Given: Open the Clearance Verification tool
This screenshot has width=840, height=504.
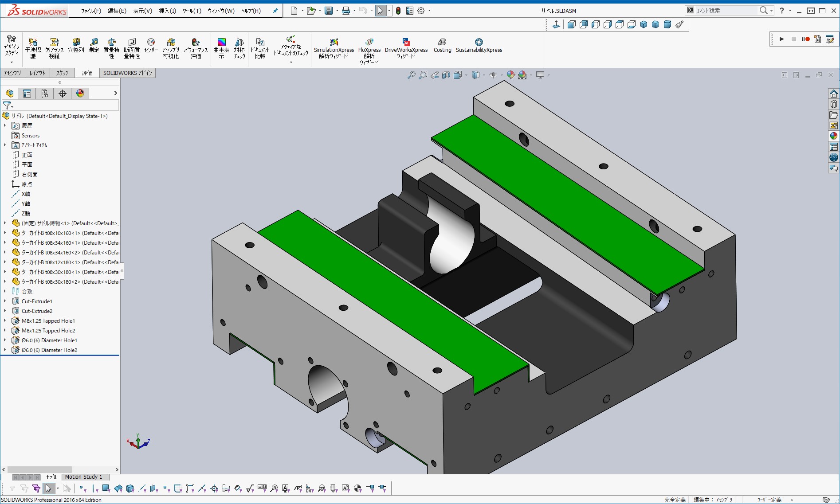Looking at the screenshot, I should [54, 48].
